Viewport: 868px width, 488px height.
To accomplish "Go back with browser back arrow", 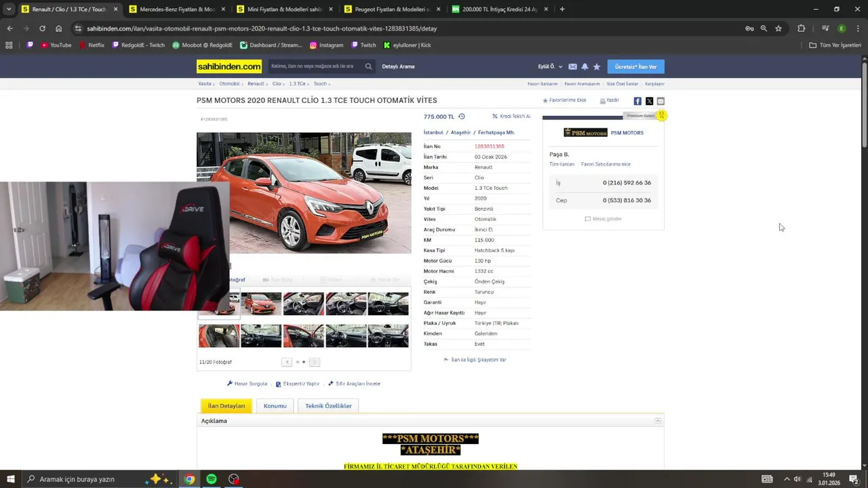I will [9, 28].
